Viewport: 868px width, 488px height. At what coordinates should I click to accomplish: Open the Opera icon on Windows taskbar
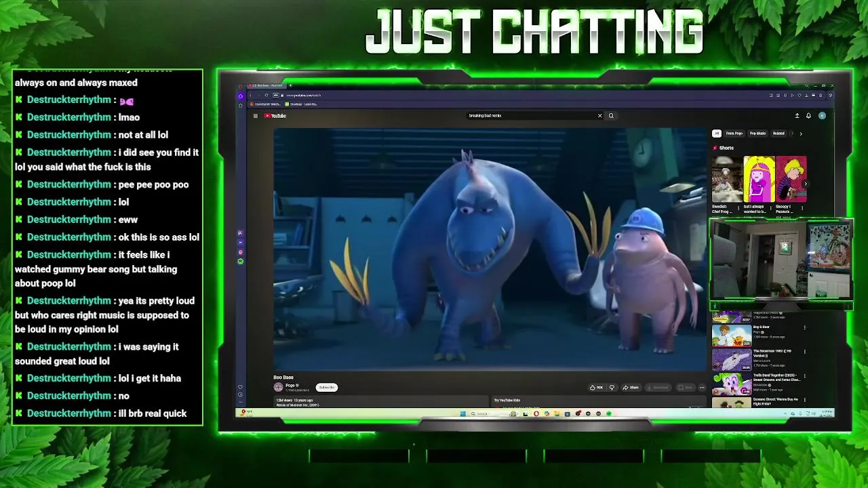pos(536,413)
